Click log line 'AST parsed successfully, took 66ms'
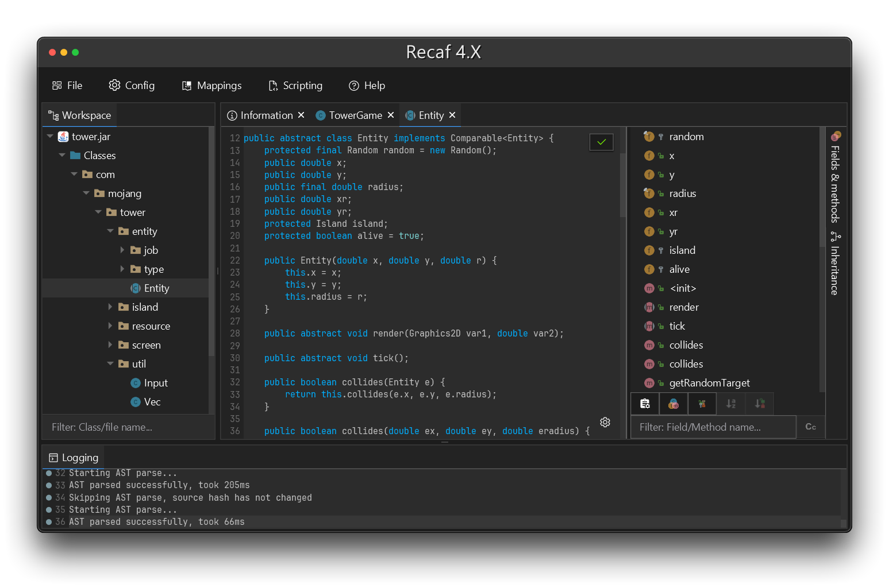Image resolution: width=889 pixels, height=588 pixels. (x=157, y=522)
